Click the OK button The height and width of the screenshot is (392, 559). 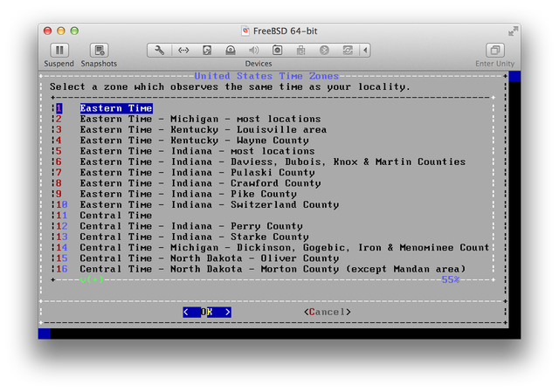click(207, 313)
